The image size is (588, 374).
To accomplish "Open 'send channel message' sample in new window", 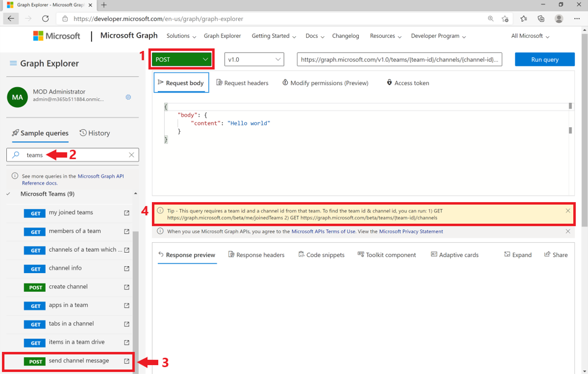I will coord(126,361).
